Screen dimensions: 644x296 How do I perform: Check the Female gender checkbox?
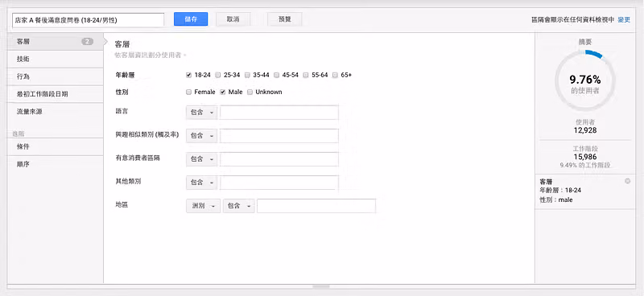coord(188,92)
